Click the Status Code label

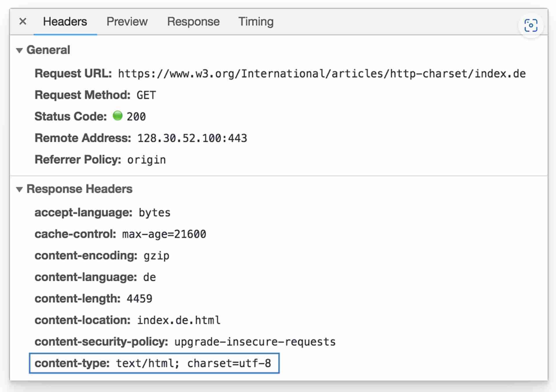[71, 116]
